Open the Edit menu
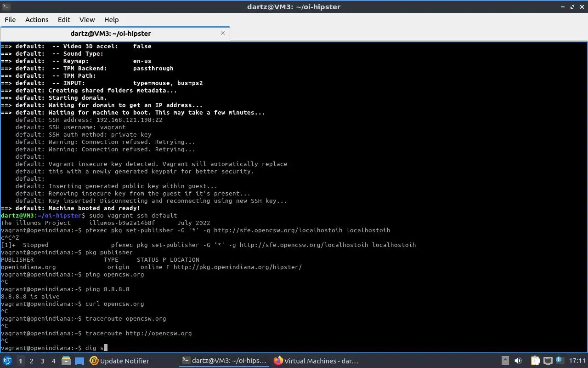Viewport: 588px width, 368px height. [64, 19]
